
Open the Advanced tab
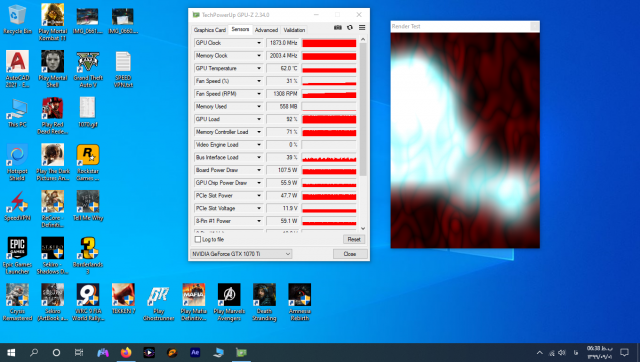[x=266, y=30]
